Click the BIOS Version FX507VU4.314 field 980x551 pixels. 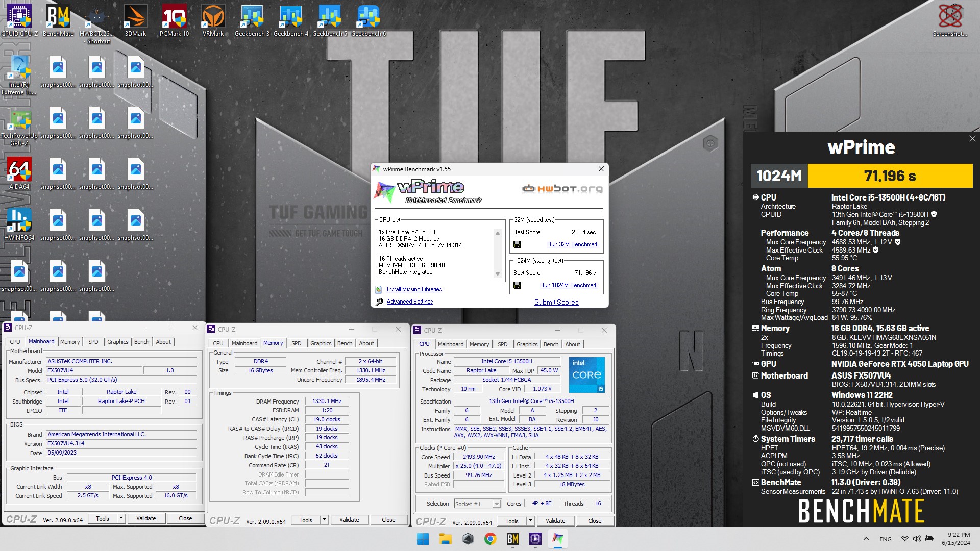pyautogui.click(x=121, y=443)
